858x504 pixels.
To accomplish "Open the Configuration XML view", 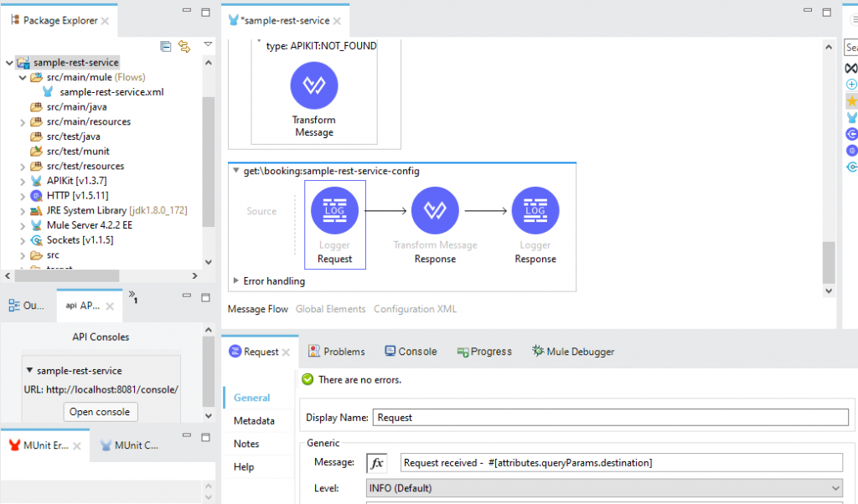I will [415, 309].
